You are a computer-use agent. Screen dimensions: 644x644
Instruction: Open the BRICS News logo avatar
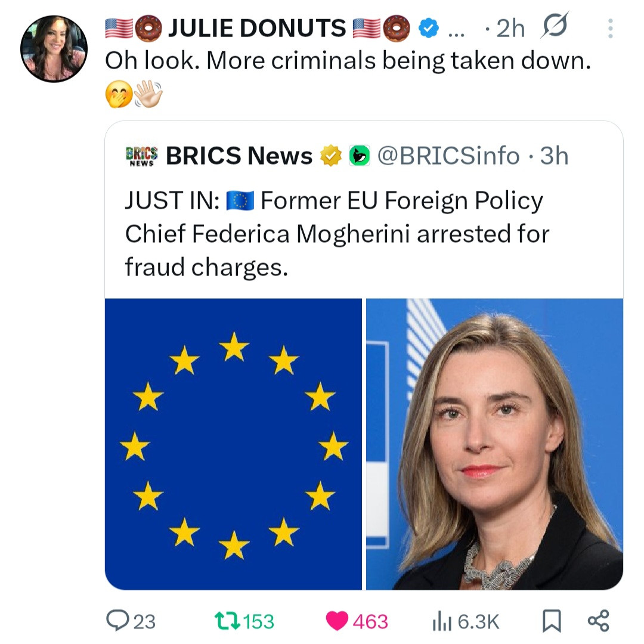tap(142, 156)
